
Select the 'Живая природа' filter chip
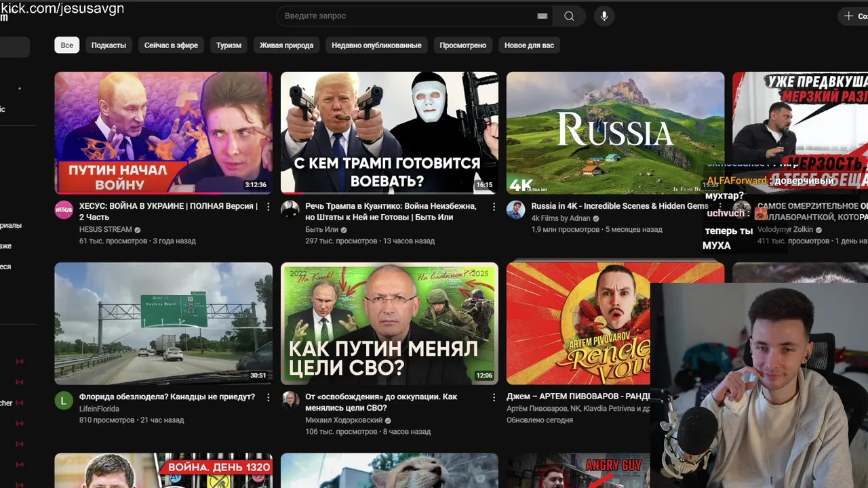coord(286,45)
